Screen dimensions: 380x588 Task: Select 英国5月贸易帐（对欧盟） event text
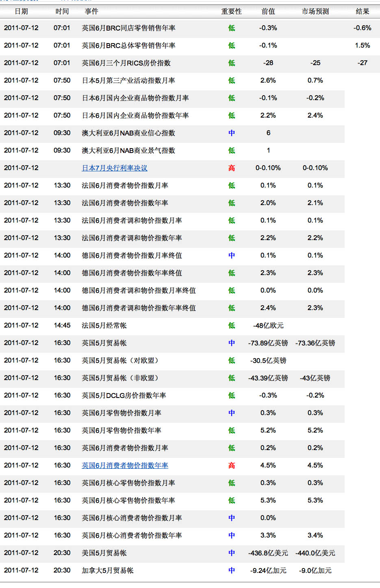click(x=120, y=361)
